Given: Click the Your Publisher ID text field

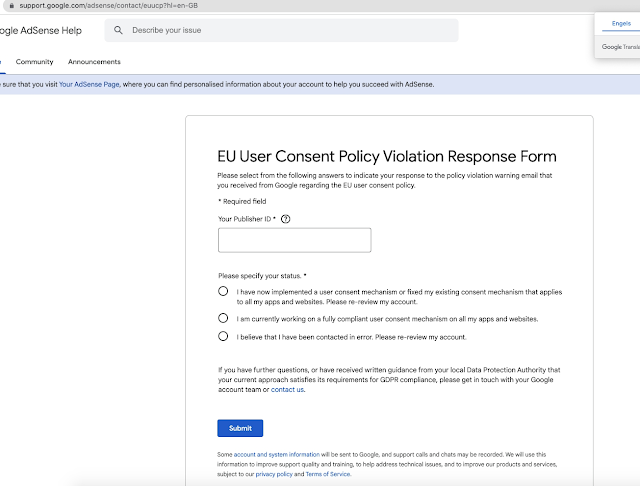Looking at the screenshot, I should point(294,240).
